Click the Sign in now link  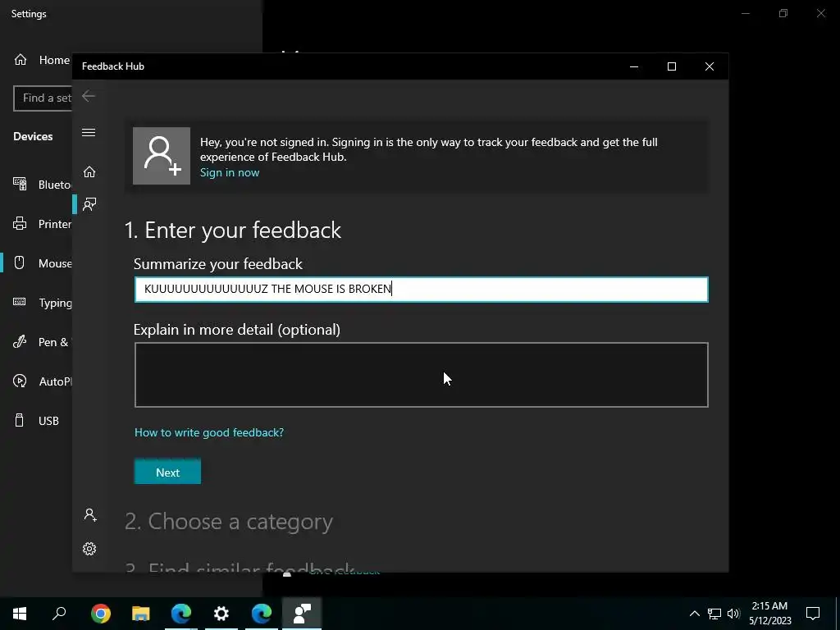point(230,172)
